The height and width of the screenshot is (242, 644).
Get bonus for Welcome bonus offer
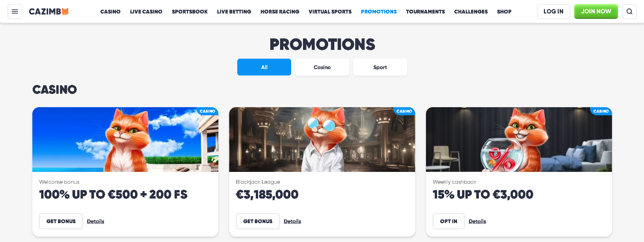61,221
